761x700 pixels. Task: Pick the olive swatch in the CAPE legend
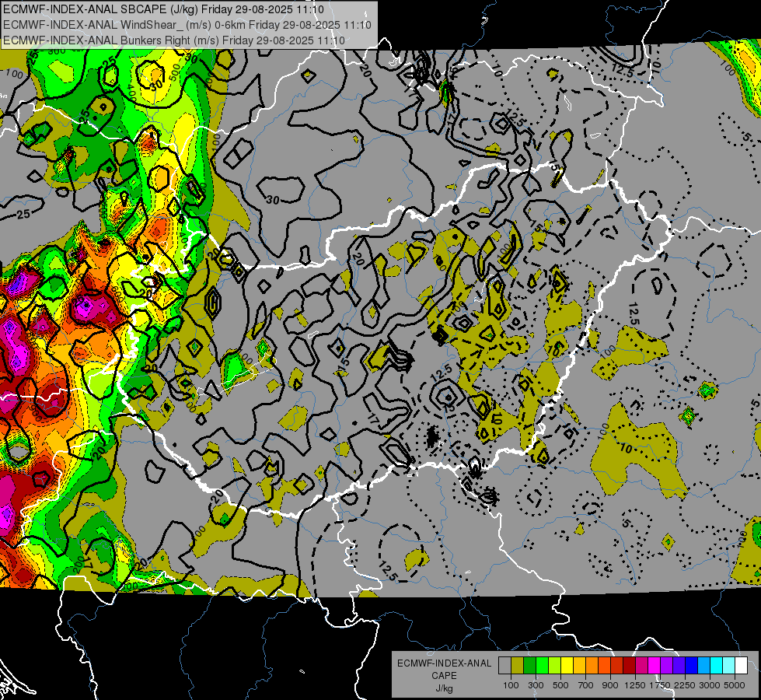518,666
